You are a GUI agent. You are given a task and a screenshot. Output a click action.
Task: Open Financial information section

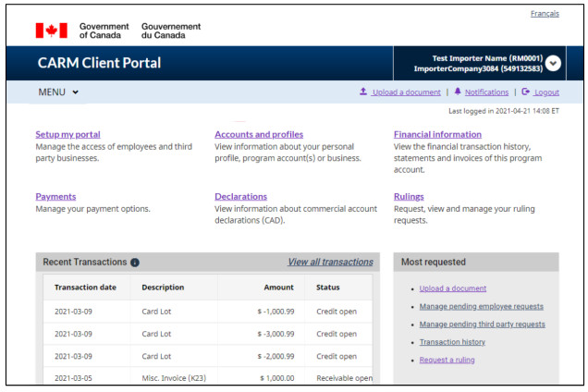[x=437, y=134]
